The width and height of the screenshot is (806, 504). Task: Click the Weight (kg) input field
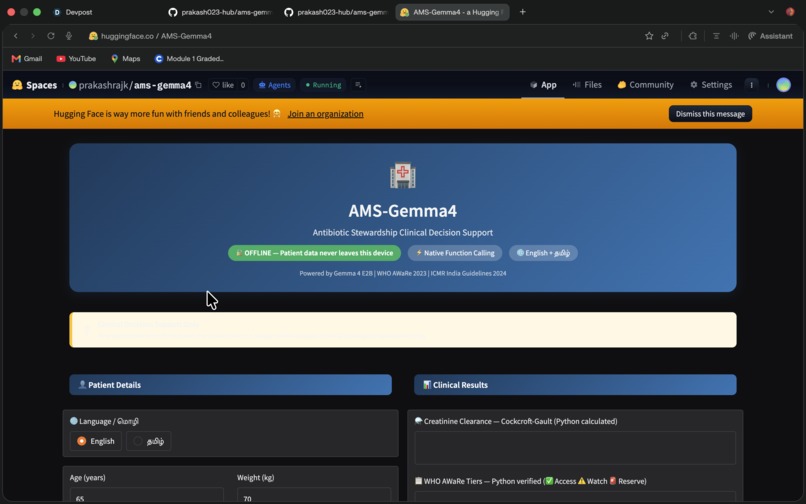point(314,495)
